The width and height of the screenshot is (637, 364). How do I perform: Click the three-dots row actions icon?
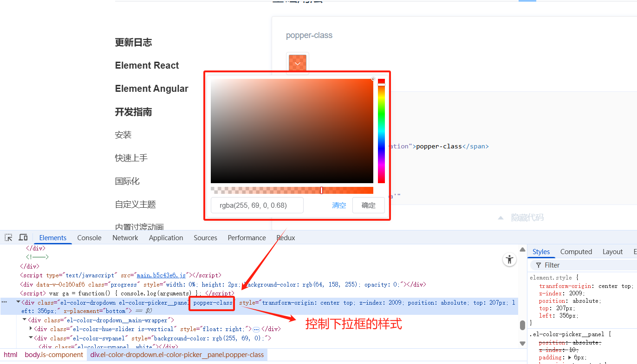point(5,302)
